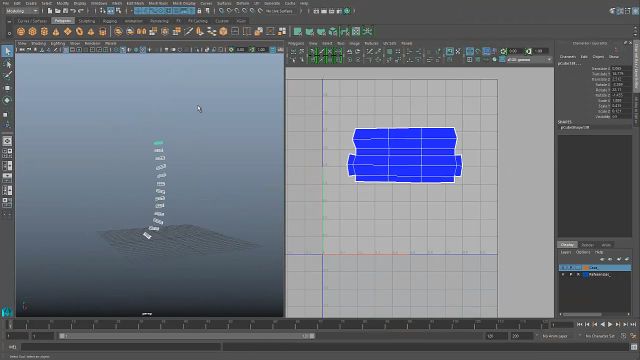Image resolution: width=640 pixels, height=360 pixels.
Task: Redo the action via toolbar arrow
Action: [81, 11]
